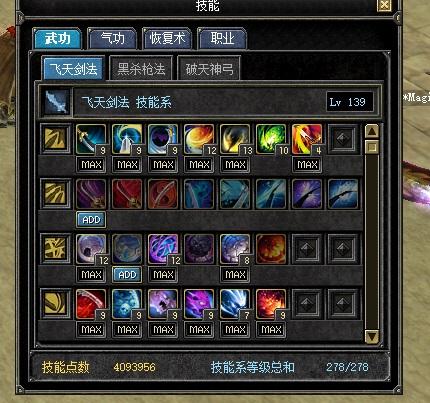Image resolution: width=430 pixels, height=403 pixels.
Task: Select the purple cage skill with level 12
Action: (163, 249)
